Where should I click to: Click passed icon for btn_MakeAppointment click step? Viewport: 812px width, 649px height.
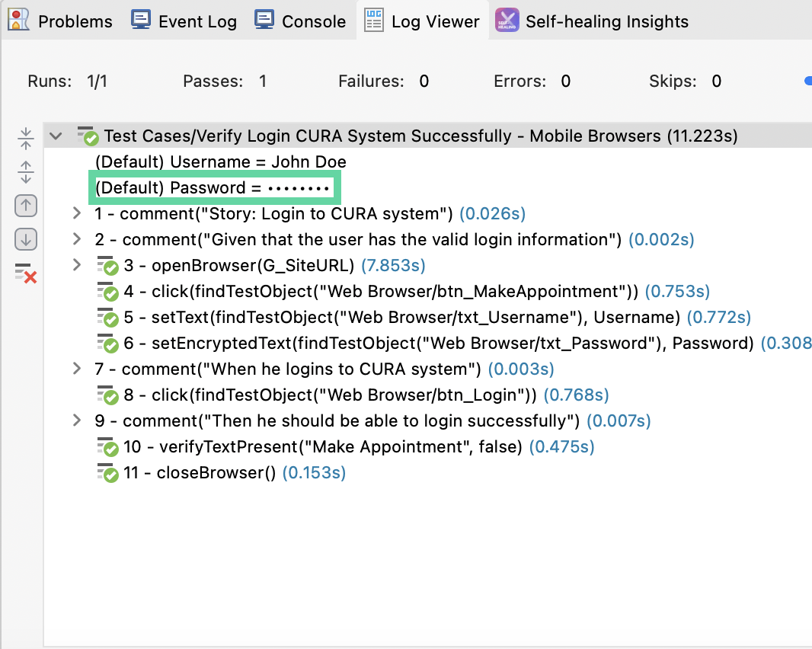108,292
